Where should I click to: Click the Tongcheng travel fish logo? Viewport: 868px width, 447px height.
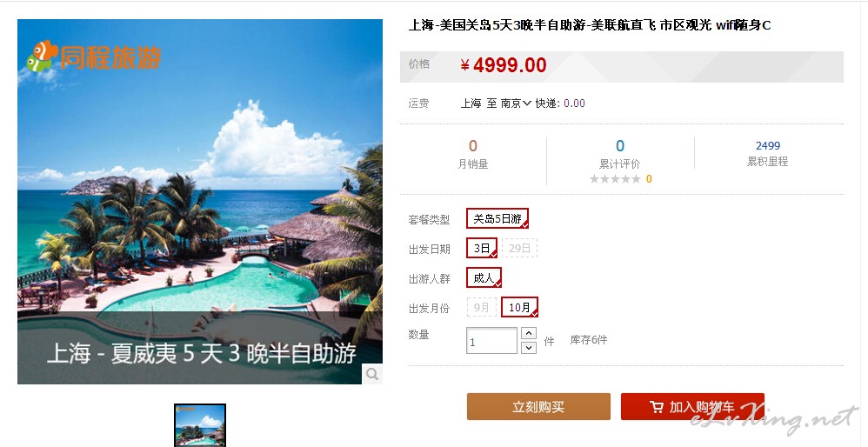(x=42, y=56)
